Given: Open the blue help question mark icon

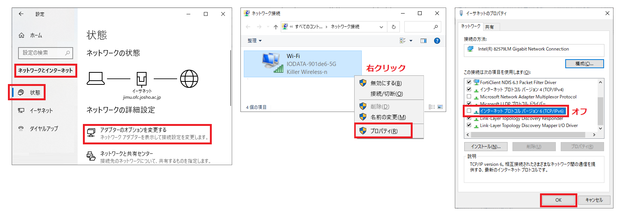Looking at the screenshot, I should click(x=437, y=41).
